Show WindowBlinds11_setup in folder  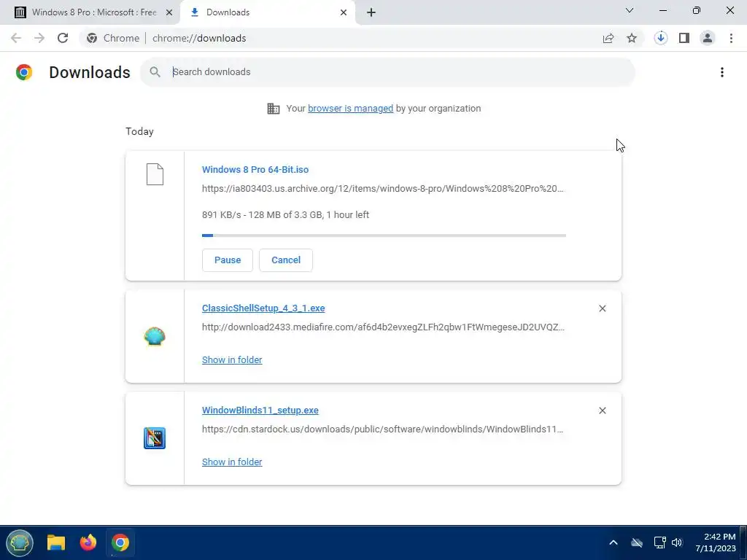pos(232,462)
